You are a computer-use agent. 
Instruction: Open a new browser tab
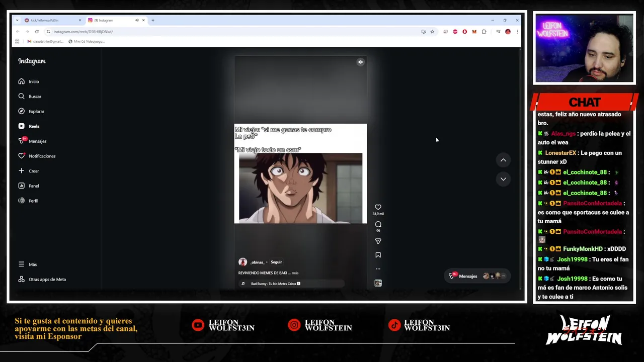tap(153, 20)
